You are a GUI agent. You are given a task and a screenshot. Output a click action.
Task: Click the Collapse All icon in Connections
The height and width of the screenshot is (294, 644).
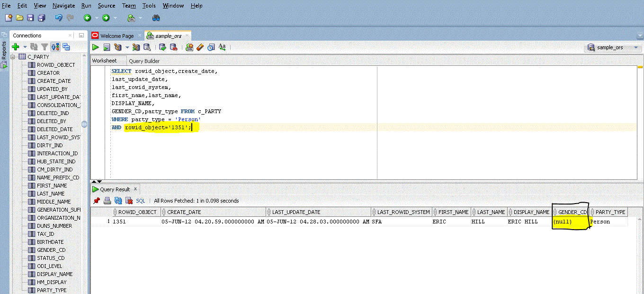(66, 46)
